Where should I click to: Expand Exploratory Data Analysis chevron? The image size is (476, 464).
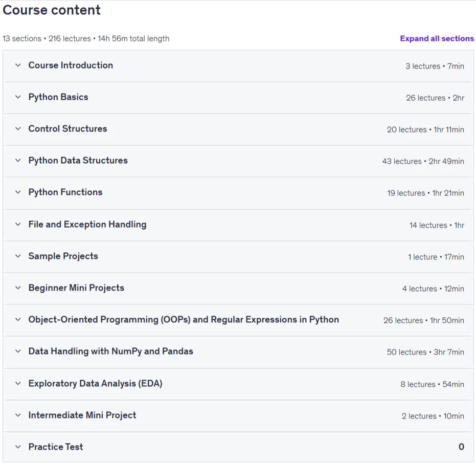(18, 384)
